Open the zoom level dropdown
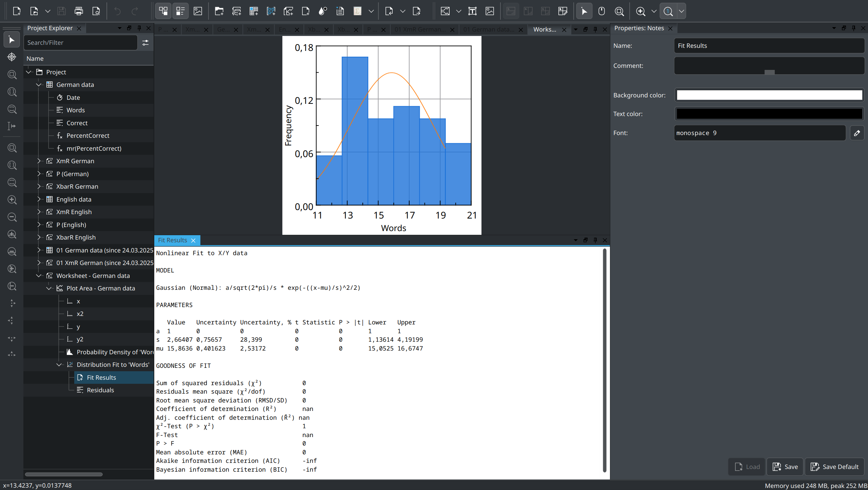Image resolution: width=868 pixels, height=490 pixels. pos(654,11)
